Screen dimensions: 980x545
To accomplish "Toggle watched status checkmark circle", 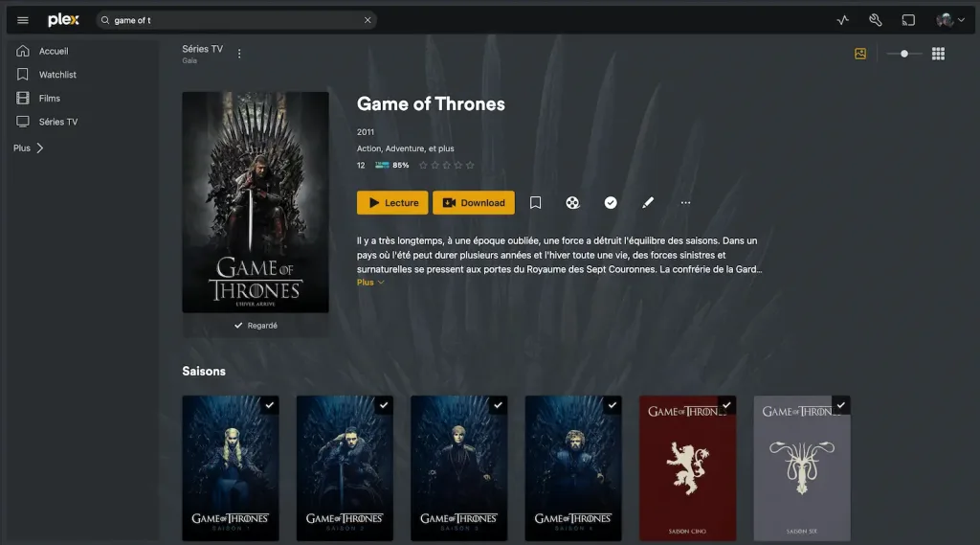I will [611, 203].
